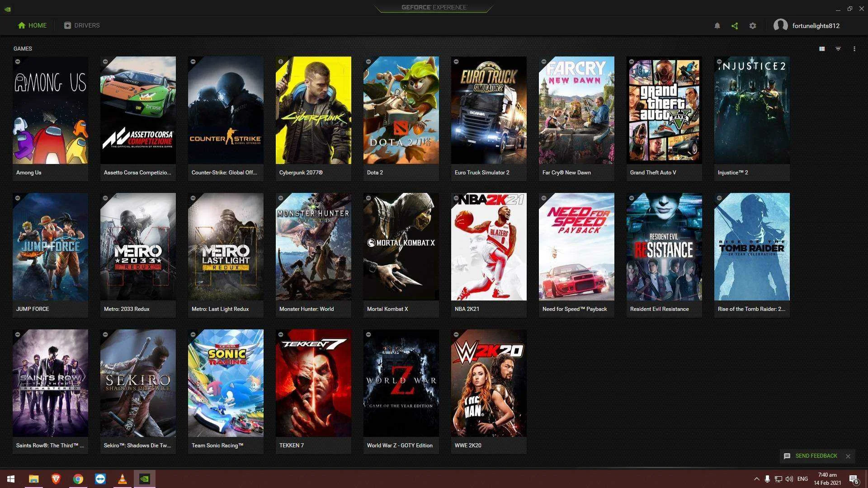This screenshot has height=488, width=868.
Task: Dismiss the Send Feedback banner
Action: pos(848,456)
